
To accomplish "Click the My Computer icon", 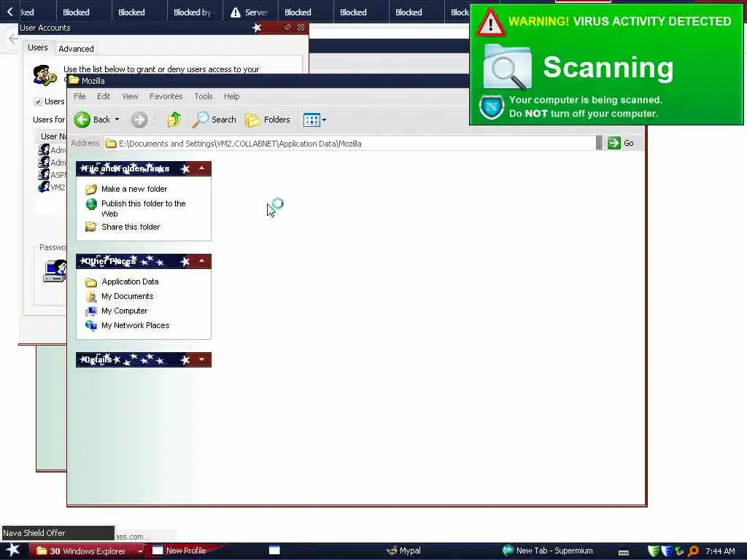I will pyautogui.click(x=91, y=311).
